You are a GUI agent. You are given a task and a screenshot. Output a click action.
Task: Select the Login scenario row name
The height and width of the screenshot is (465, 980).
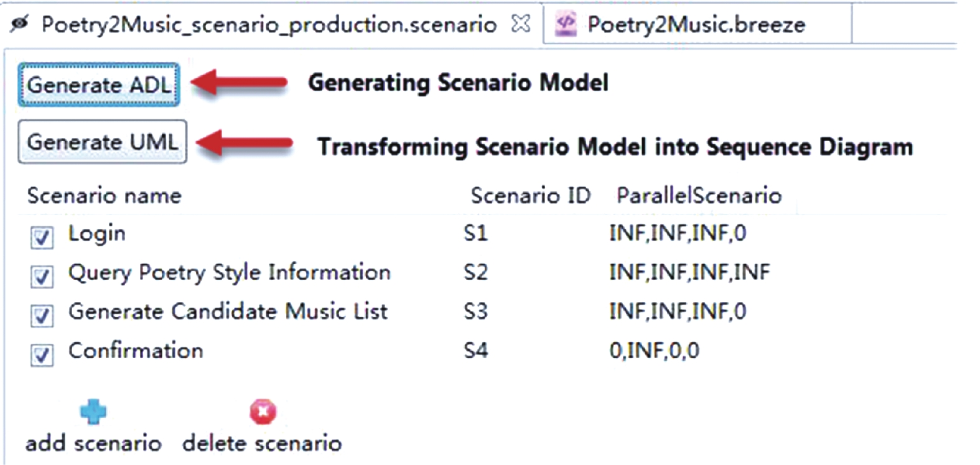click(x=97, y=234)
